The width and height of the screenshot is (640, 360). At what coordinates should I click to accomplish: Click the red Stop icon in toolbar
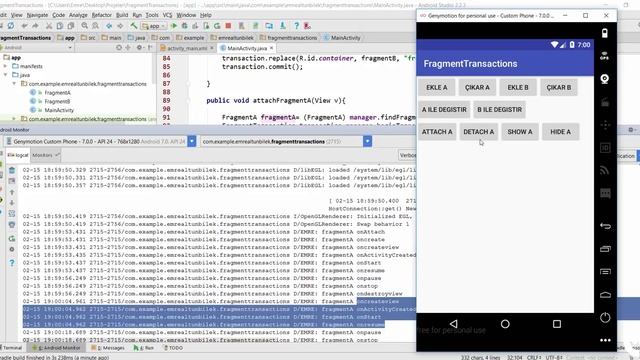228,26
